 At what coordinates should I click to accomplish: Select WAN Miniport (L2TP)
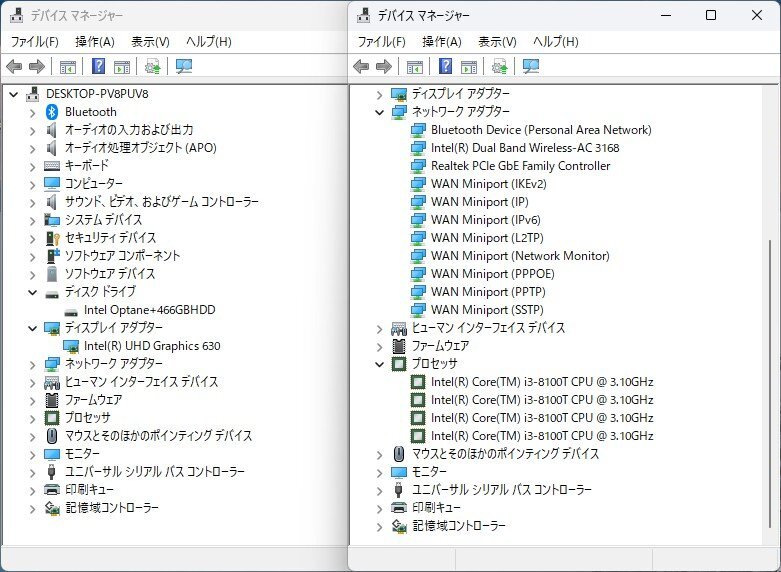487,238
